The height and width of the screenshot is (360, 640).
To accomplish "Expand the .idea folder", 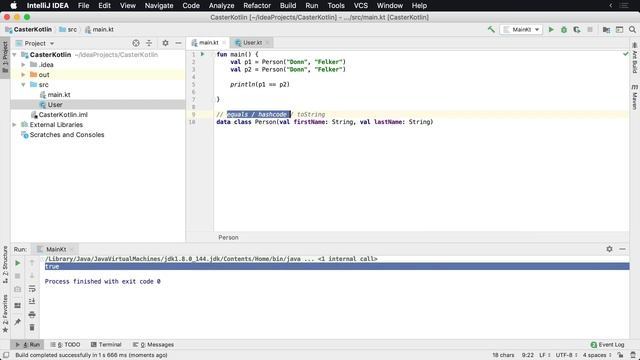I will [23, 64].
